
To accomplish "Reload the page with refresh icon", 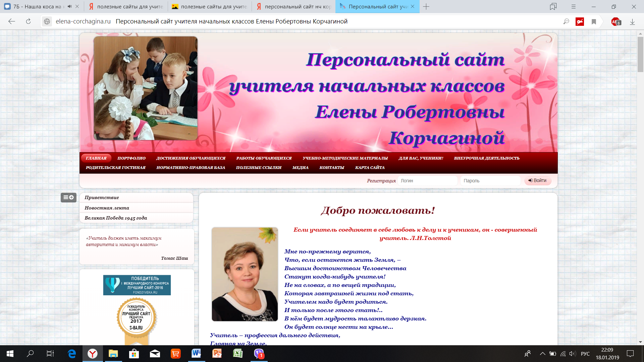I will point(29,21).
